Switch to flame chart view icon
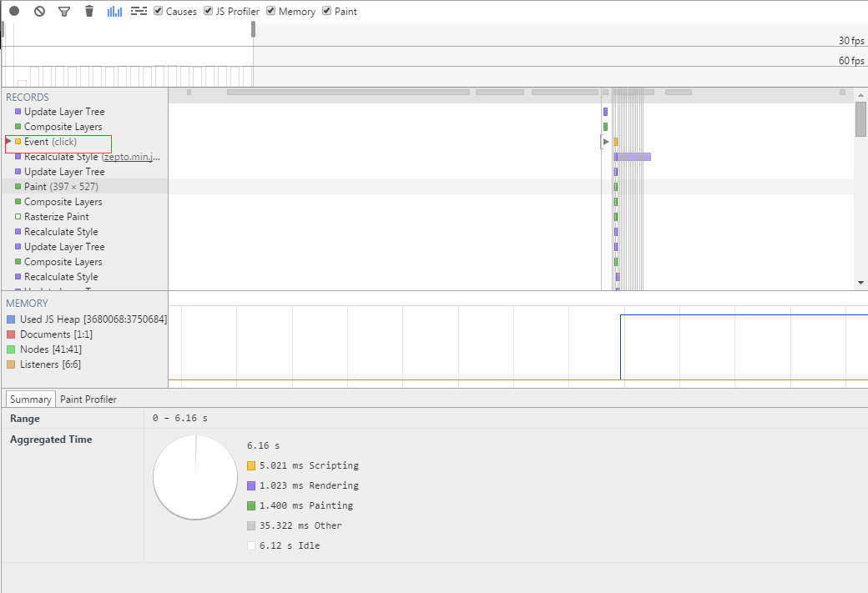Screen dimensions: 868x593 pyautogui.click(x=139, y=12)
